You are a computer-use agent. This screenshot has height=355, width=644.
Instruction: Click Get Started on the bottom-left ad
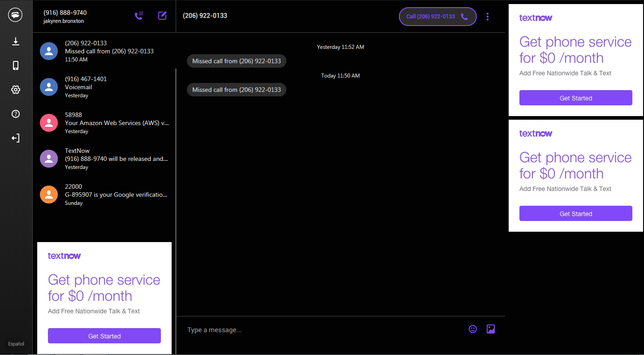pyautogui.click(x=104, y=336)
